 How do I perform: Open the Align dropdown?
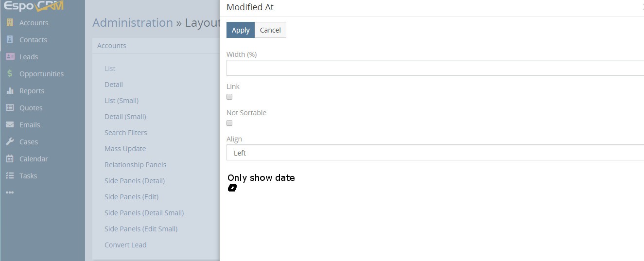point(435,153)
